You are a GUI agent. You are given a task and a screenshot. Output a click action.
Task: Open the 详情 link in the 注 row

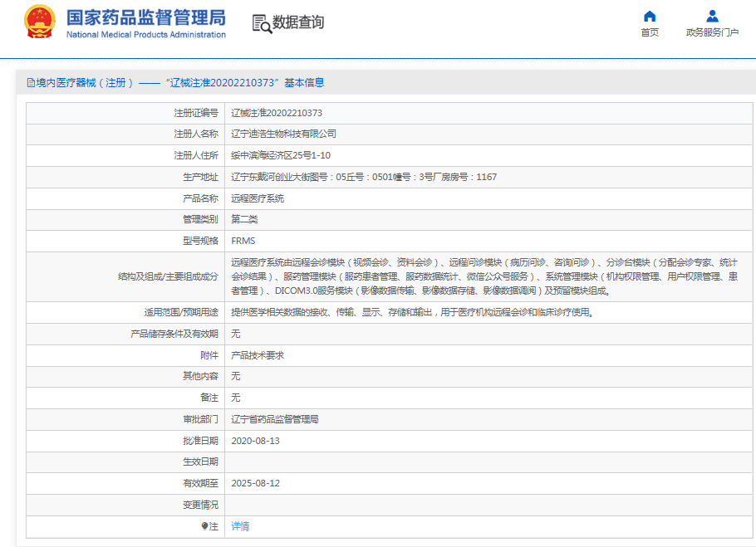[x=240, y=526]
